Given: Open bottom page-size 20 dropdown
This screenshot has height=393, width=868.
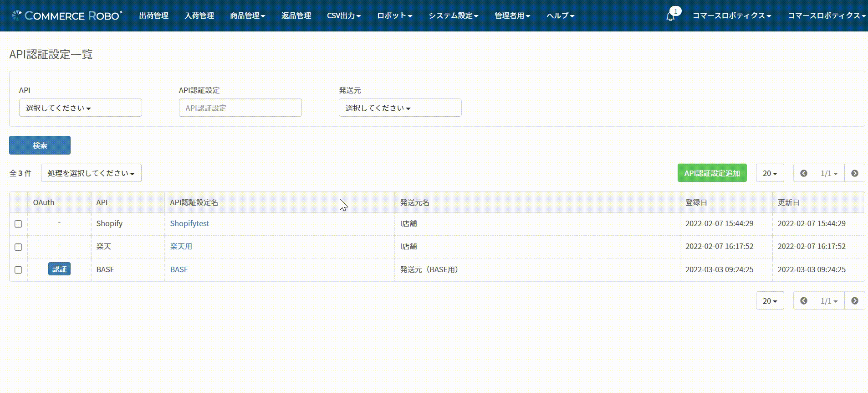Looking at the screenshot, I should tap(770, 301).
